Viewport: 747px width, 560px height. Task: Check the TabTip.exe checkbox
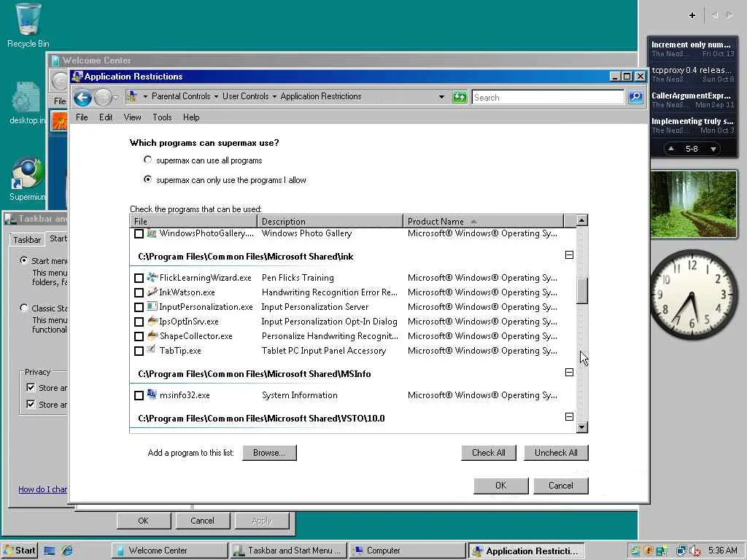139,351
